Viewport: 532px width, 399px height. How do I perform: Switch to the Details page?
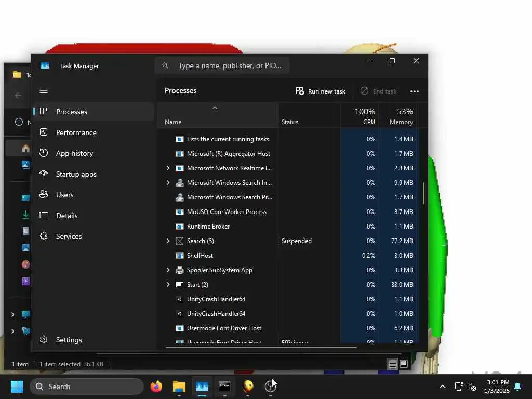[94, 216]
